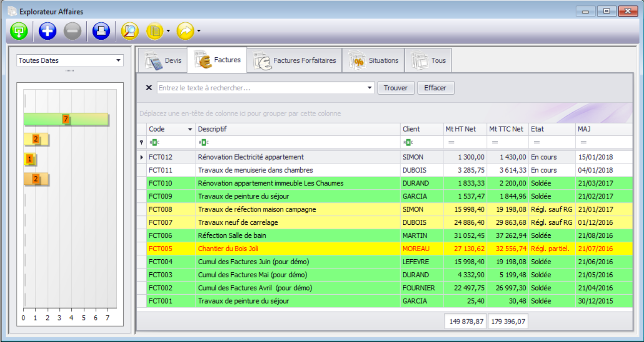Open the Code column sort dropdown arrow
Screen dimensions: 644x342
coord(190,129)
